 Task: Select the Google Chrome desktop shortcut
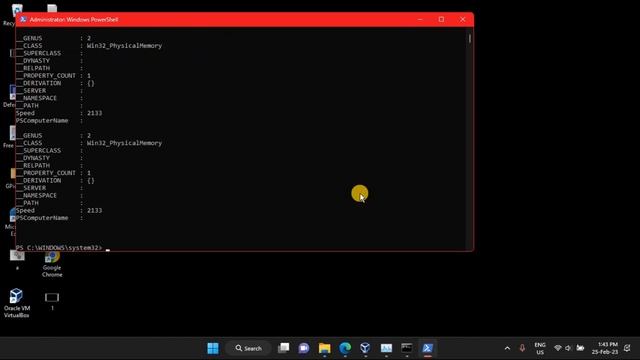click(52, 264)
